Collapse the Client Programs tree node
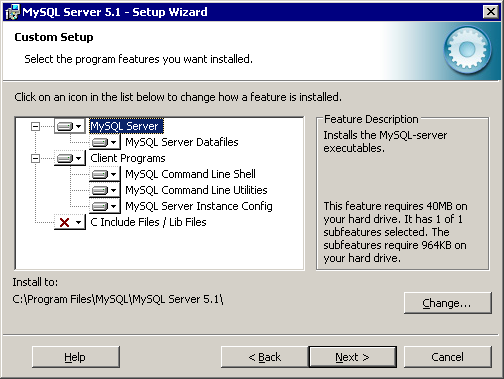Viewport: 504px width, 379px height. [x=35, y=158]
